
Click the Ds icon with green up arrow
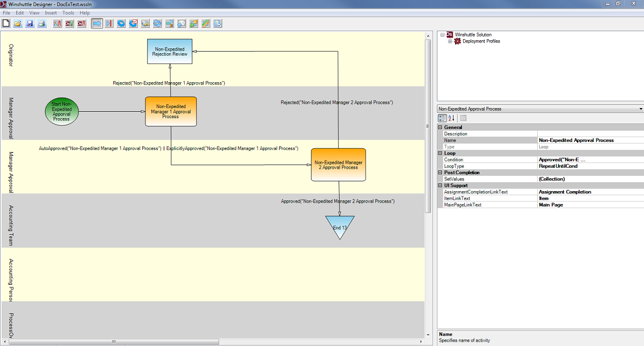click(x=69, y=24)
